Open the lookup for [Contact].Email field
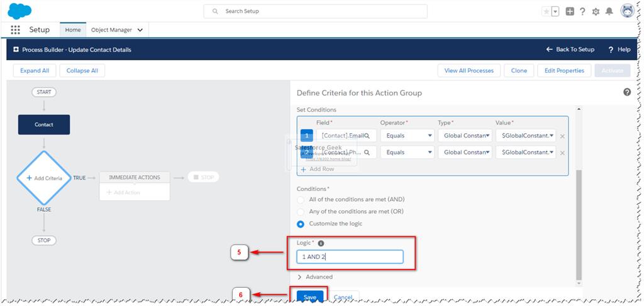Image resolution: width=644 pixels, height=306 pixels. pos(367,135)
